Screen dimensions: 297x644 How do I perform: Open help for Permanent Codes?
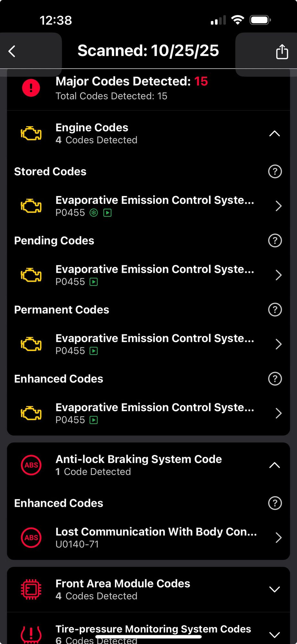[275, 310]
